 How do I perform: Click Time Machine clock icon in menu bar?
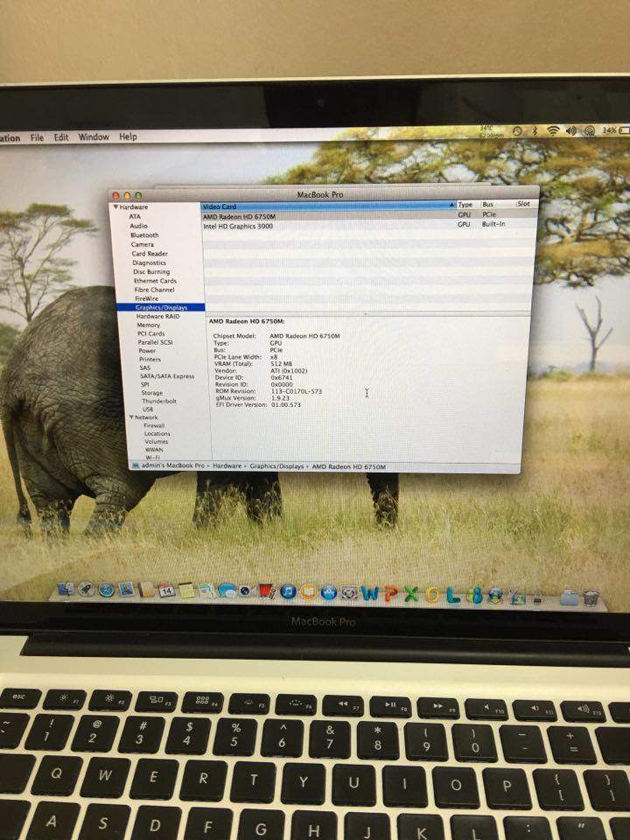(x=517, y=130)
